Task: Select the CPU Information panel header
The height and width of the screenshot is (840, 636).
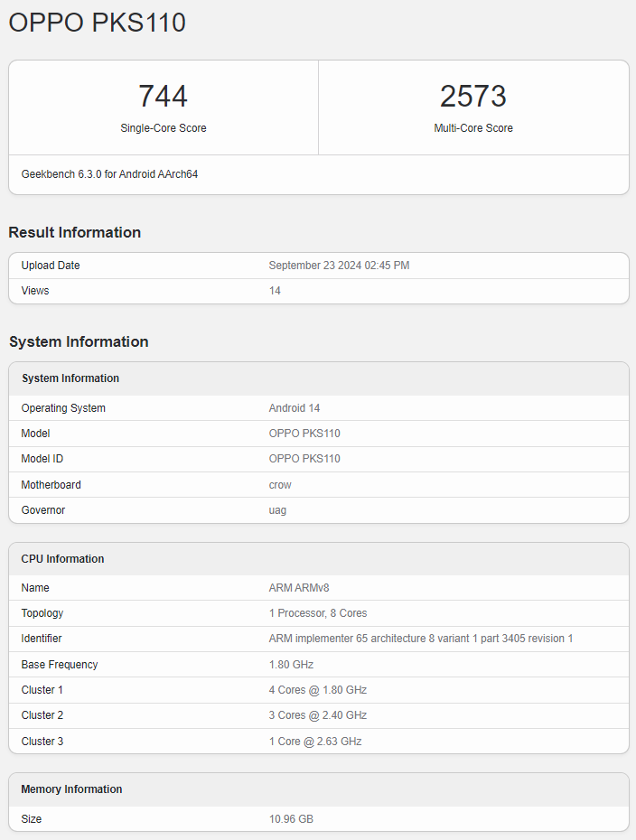Action: pyautogui.click(x=62, y=558)
